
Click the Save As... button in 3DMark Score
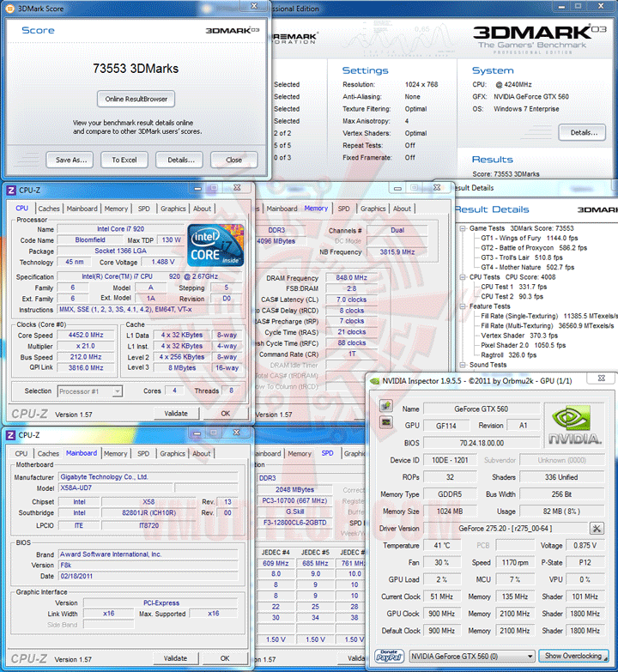click(x=70, y=160)
